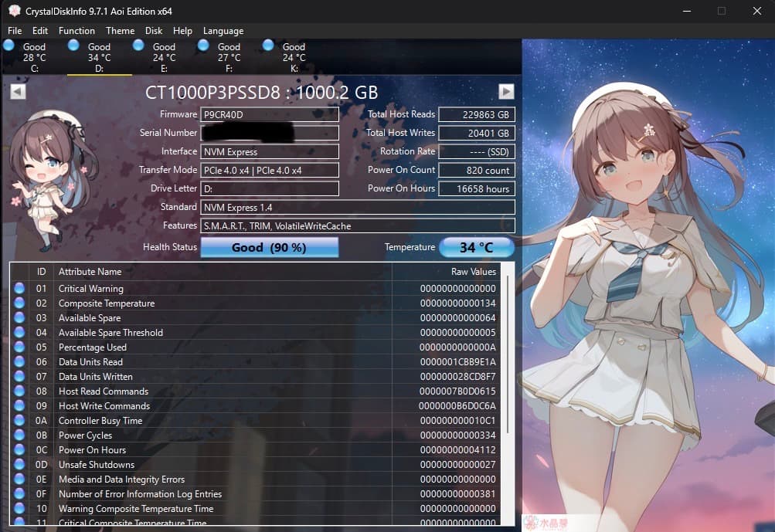Click status dot beside Warning Composite Temperature Time

pos(19,508)
